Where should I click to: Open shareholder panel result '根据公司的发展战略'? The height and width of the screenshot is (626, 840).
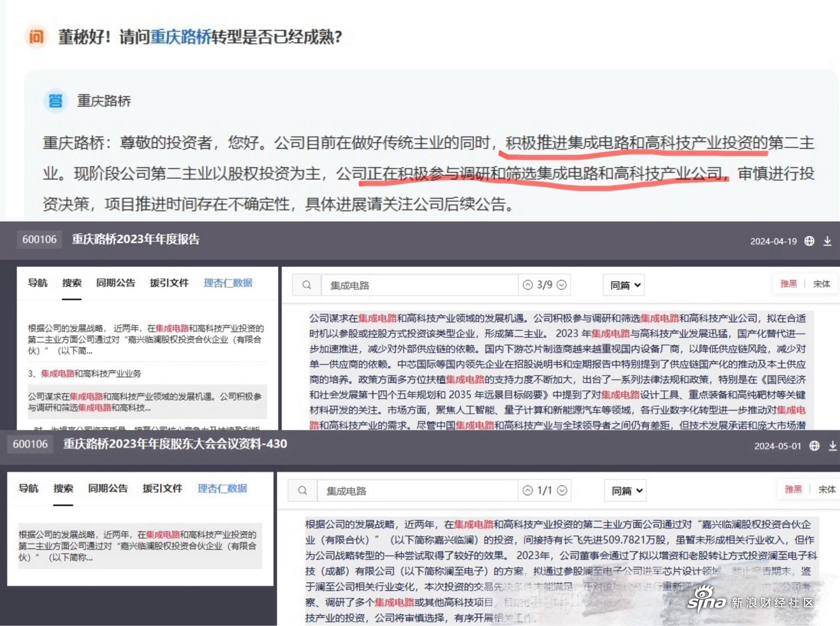140,546
